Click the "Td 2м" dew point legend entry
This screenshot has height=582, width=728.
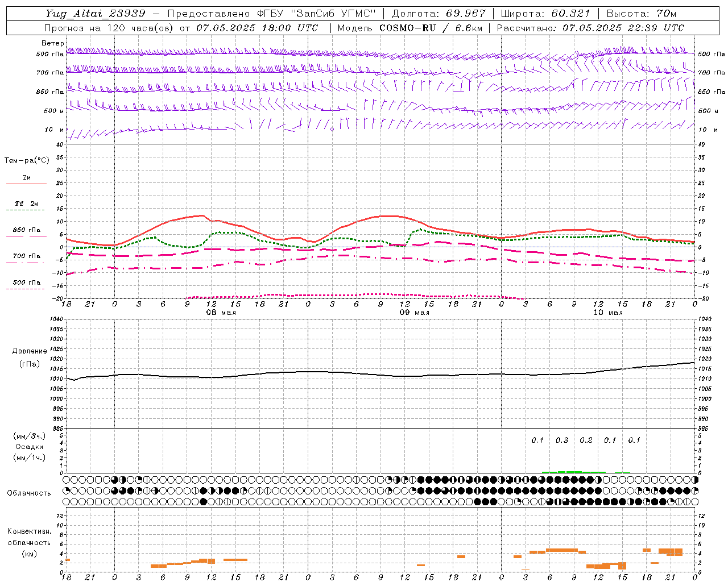[27, 203]
